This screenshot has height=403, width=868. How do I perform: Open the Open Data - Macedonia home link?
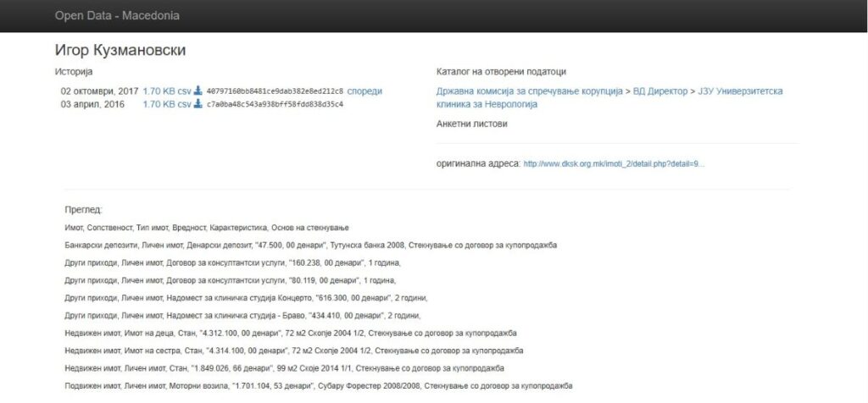click(x=117, y=16)
